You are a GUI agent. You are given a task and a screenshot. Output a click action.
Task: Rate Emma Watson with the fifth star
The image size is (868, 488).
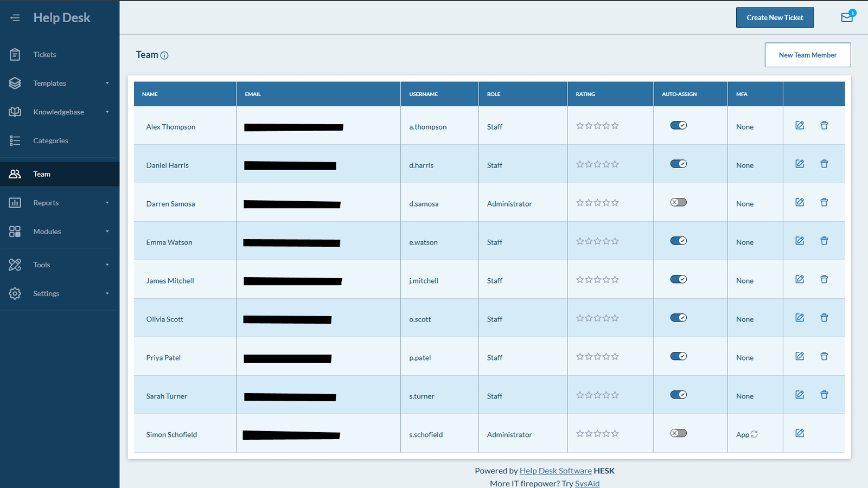pyautogui.click(x=615, y=241)
